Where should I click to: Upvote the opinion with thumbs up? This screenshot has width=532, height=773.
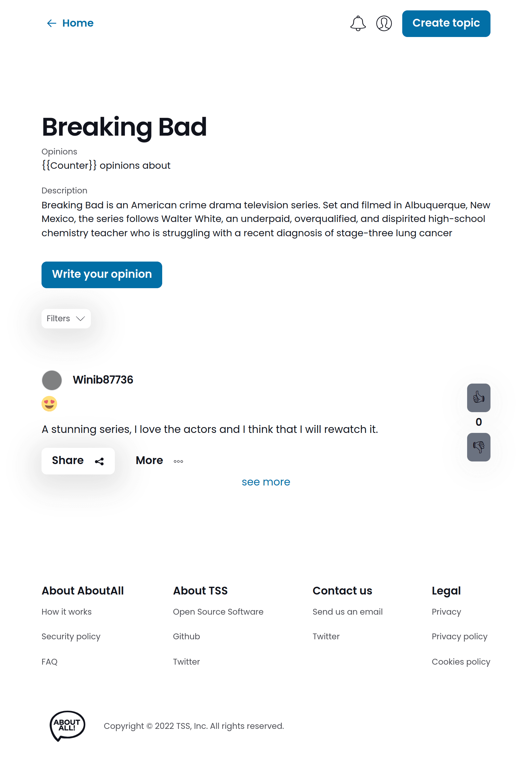click(478, 398)
